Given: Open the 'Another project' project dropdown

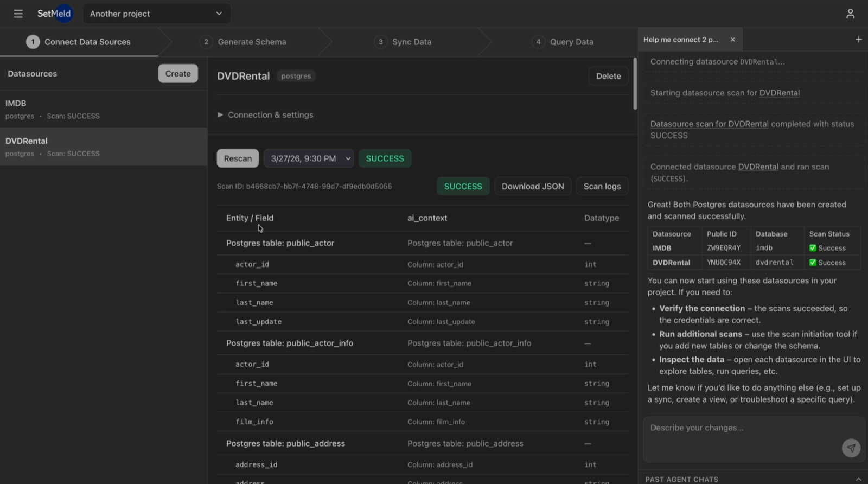Looking at the screenshot, I should point(157,14).
